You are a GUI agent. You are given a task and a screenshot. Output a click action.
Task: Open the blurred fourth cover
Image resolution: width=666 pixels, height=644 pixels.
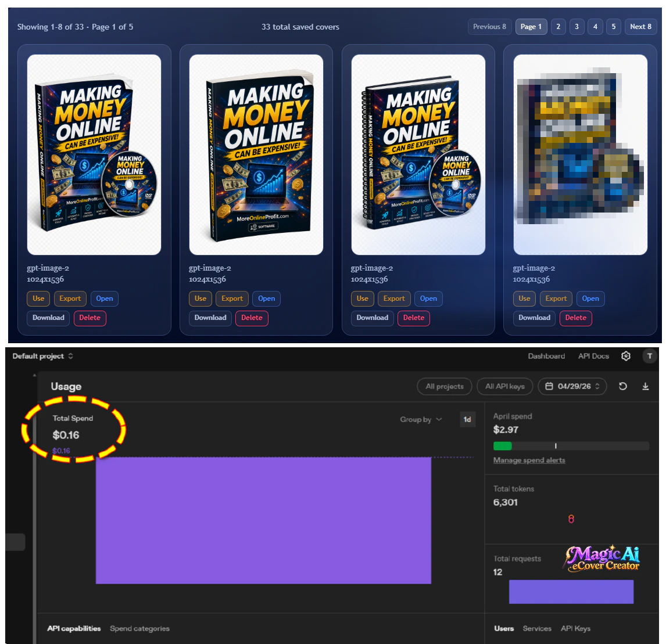pos(590,298)
